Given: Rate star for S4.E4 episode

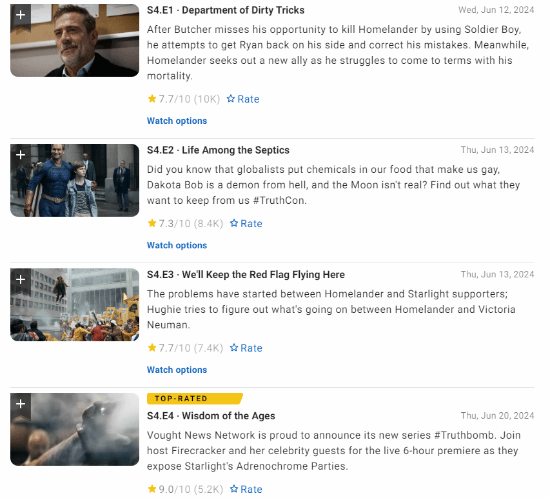Looking at the screenshot, I should tap(246, 489).
